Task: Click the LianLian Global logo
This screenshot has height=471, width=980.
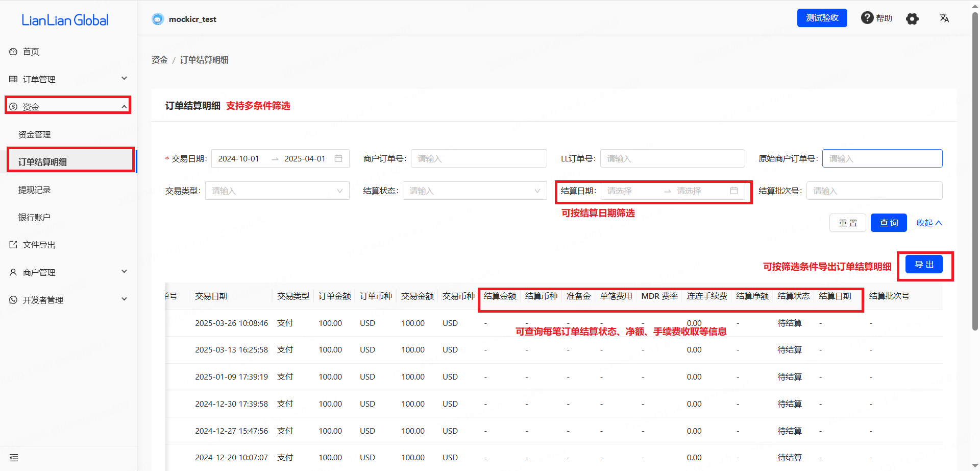Action: (65, 20)
